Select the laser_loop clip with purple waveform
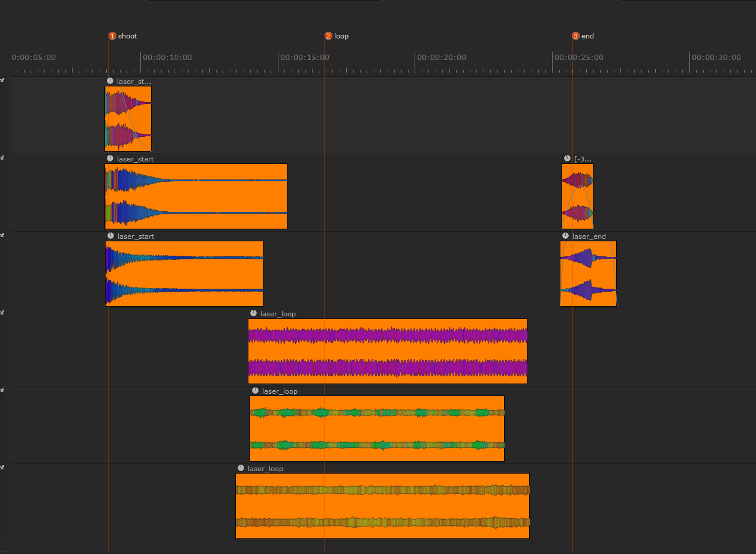The width and height of the screenshot is (756, 554). 387,351
